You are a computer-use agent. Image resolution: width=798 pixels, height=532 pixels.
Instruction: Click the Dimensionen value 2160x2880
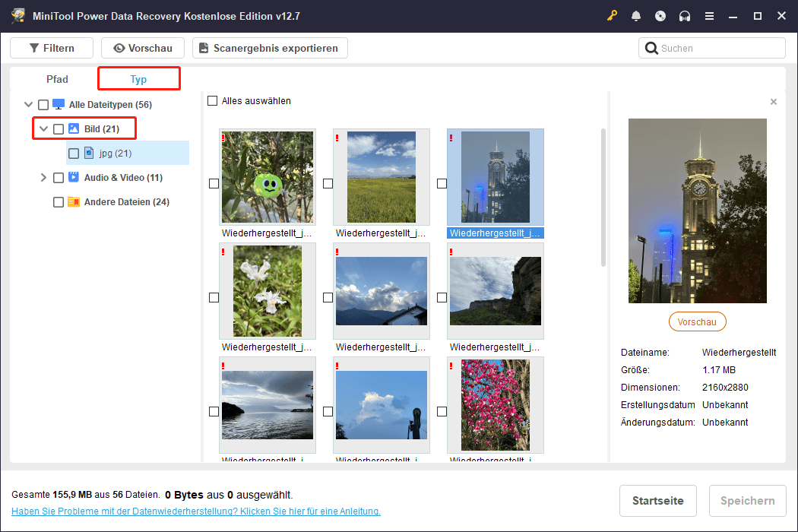coord(725,388)
